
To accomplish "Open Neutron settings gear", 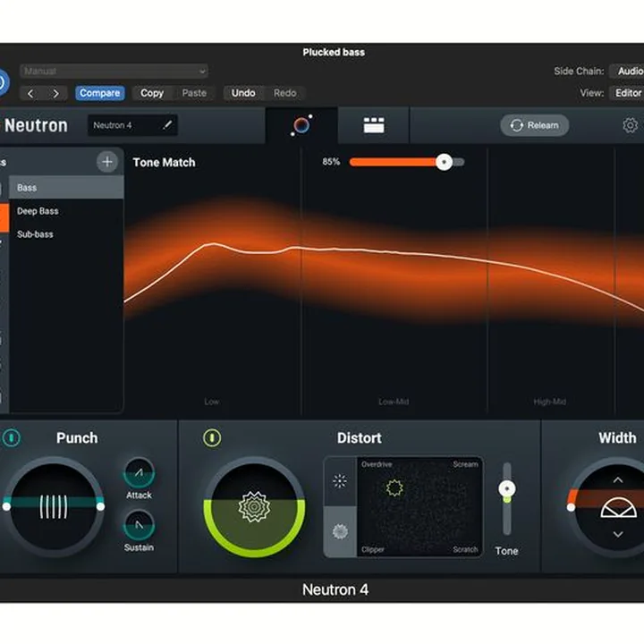I will [630, 125].
